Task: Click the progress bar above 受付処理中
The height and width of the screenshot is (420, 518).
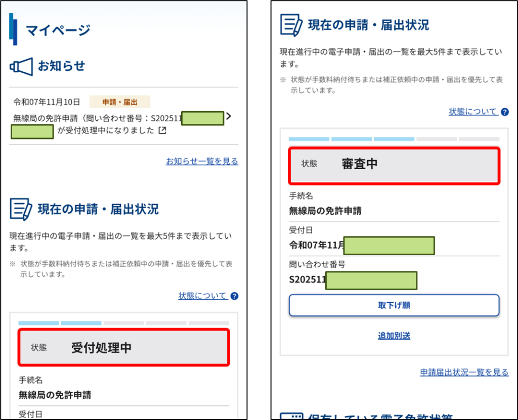Action: point(123,323)
